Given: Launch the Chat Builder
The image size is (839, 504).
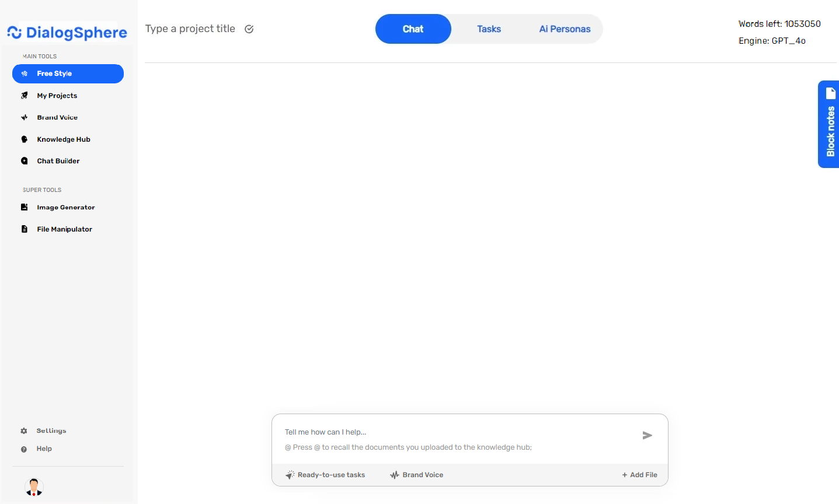Looking at the screenshot, I should point(60,160).
